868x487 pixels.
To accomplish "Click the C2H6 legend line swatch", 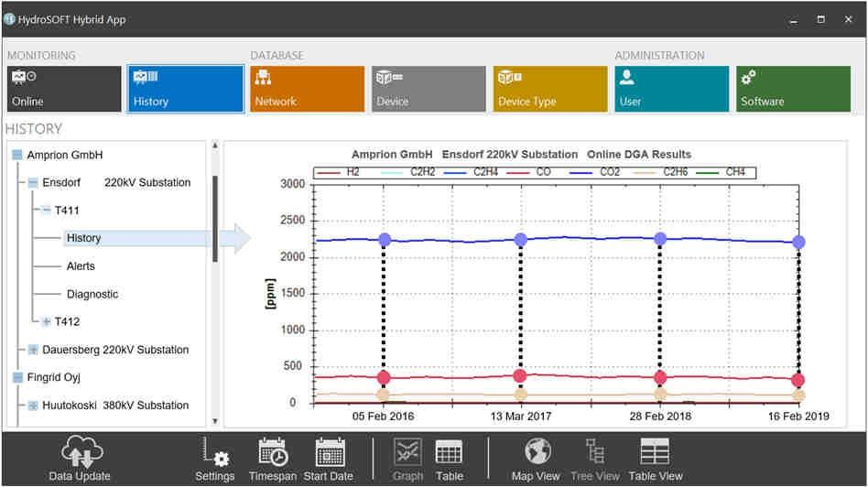I will tap(645, 173).
